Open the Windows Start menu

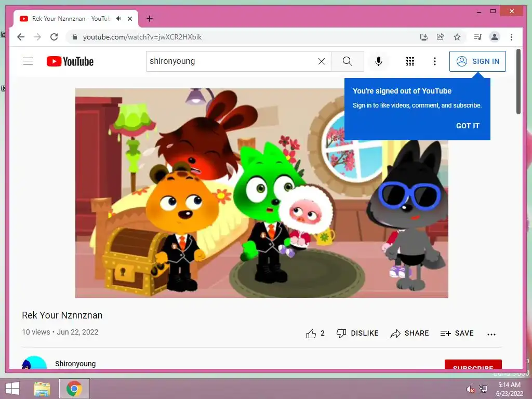pos(12,389)
